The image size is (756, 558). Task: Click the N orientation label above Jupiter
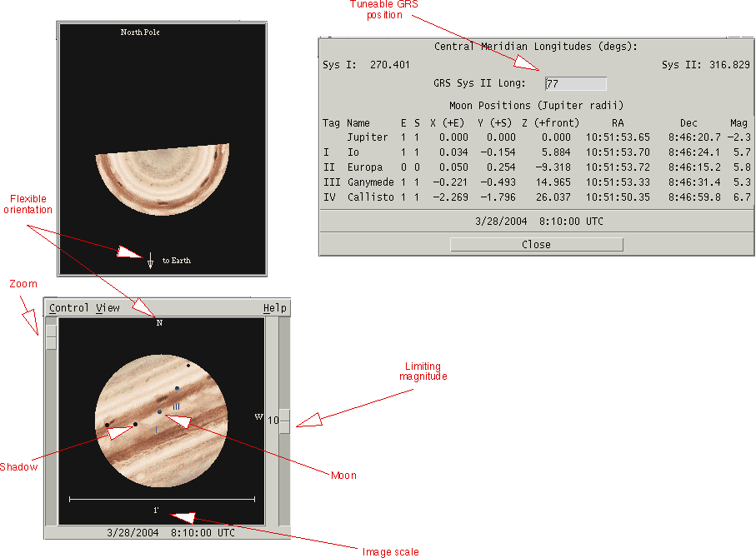(159, 322)
